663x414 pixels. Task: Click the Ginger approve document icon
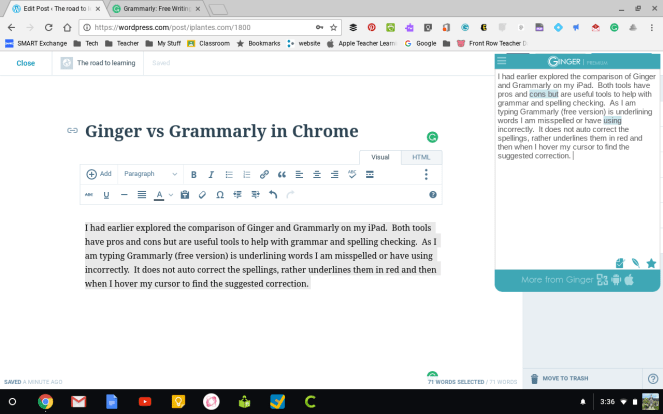click(x=619, y=263)
